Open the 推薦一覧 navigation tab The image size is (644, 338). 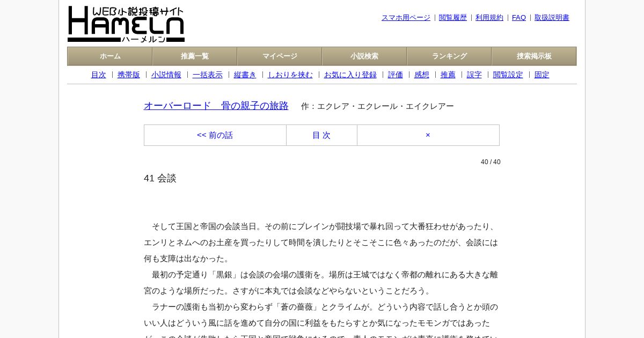coord(195,56)
